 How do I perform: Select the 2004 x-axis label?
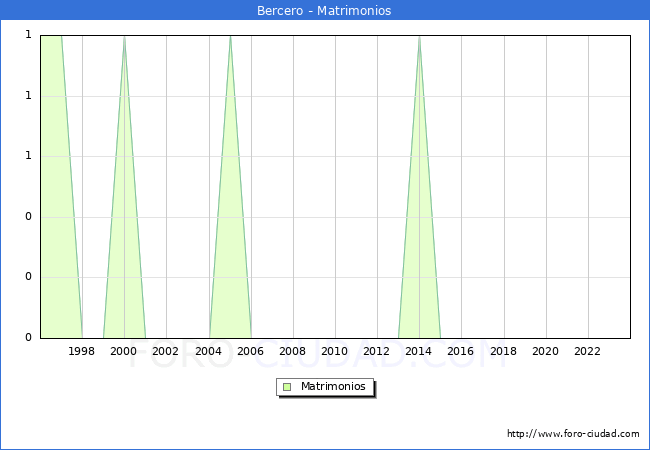208,351
